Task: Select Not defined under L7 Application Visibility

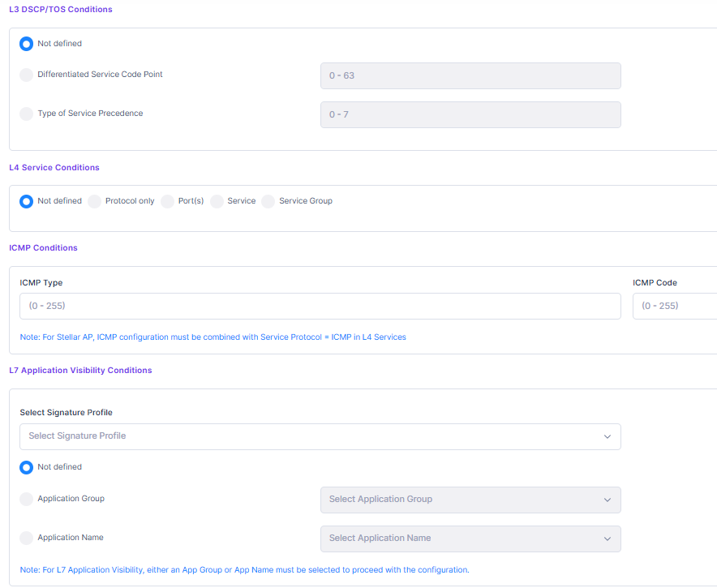Action: pyautogui.click(x=27, y=467)
